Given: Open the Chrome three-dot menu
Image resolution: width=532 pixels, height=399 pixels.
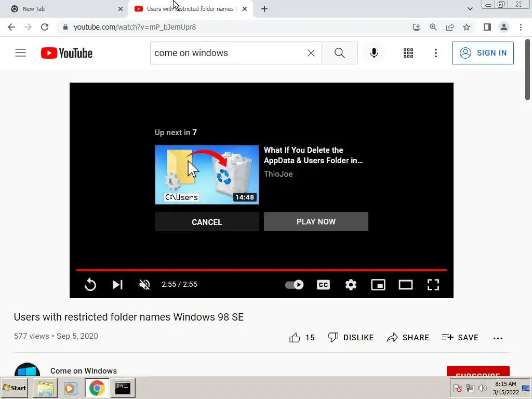Looking at the screenshot, I should pyautogui.click(x=521, y=27).
